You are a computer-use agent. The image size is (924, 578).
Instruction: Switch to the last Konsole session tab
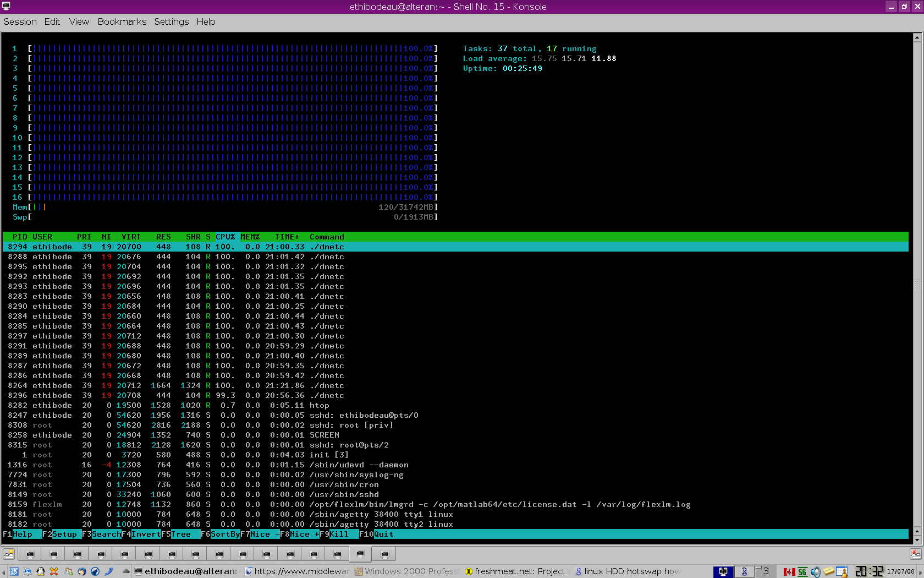pyautogui.click(x=385, y=554)
